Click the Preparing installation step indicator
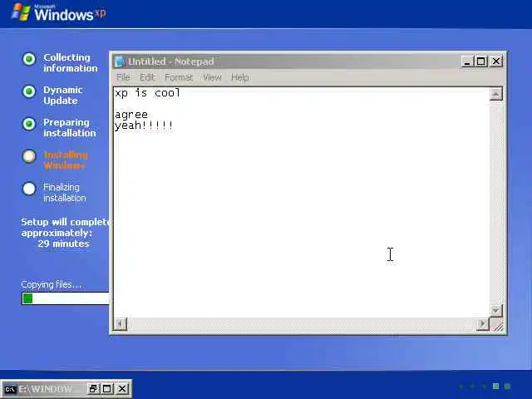This screenshot has width=532, height=399. (x=29, y=124)
